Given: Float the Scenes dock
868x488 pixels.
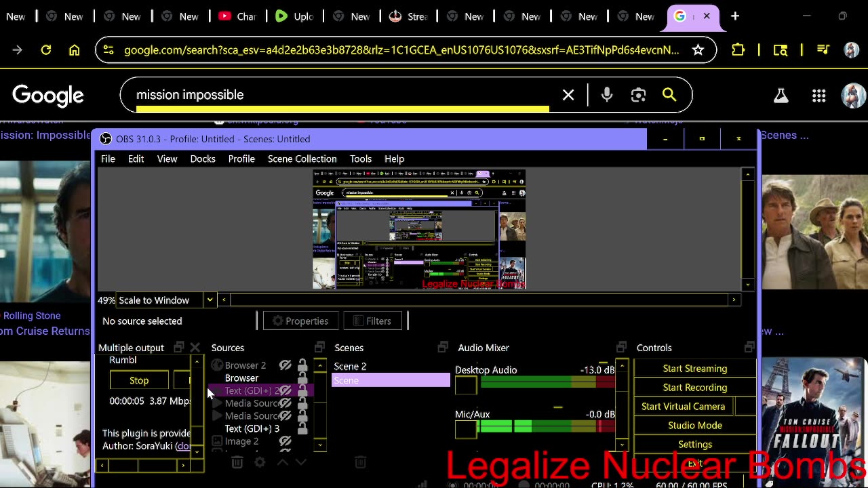Looking at the screenshot, I should 443,347.
